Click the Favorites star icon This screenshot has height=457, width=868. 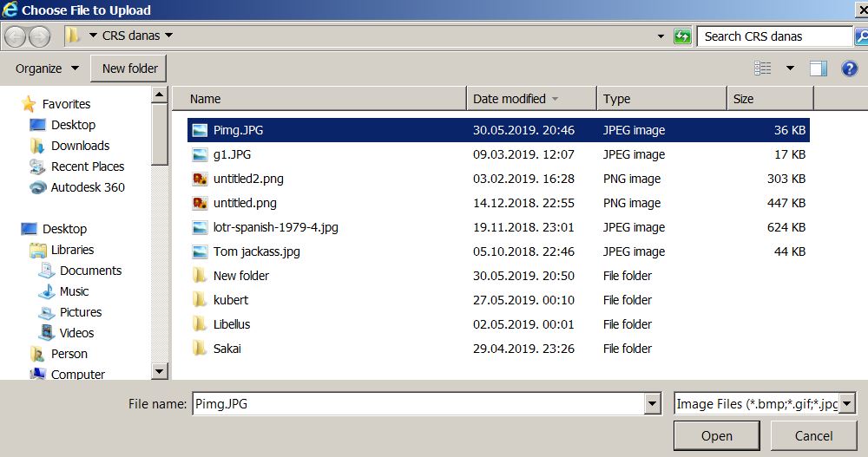pos(29,103)
